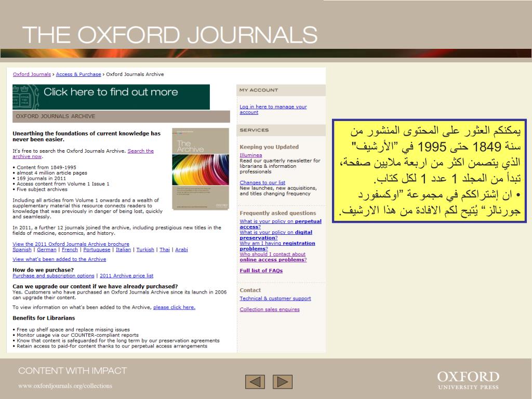
Task: Open the Illuminea newsletter link
Action: tap(251, 155)
